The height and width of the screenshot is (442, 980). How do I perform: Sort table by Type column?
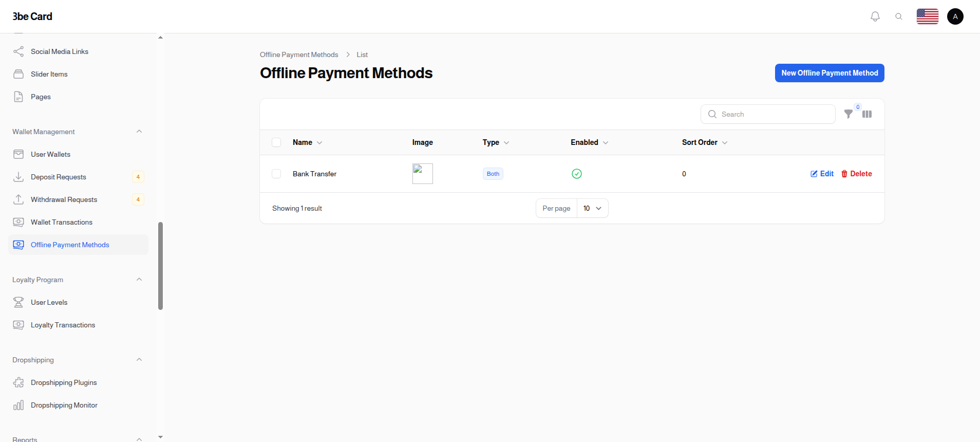(496, 142)
